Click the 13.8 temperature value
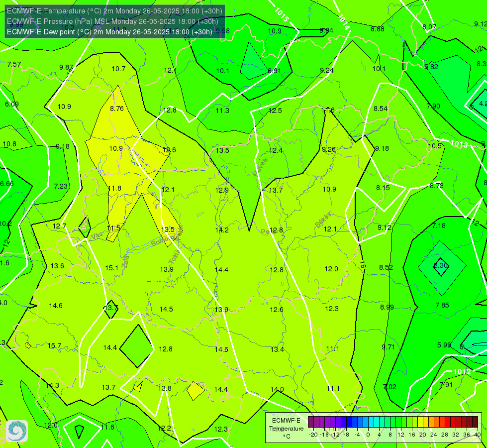487x448 pixels. pyautogui.click(x=165, y=388)
